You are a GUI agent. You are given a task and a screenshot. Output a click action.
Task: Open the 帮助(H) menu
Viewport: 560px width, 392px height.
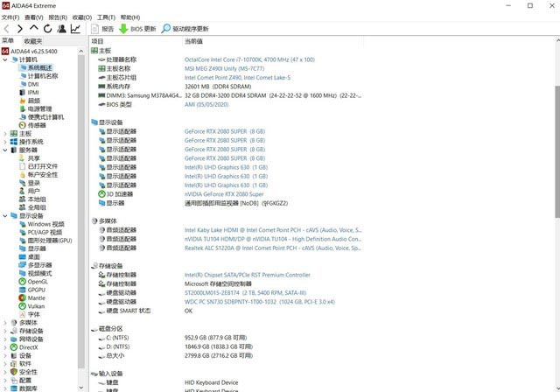pos(130,17)
